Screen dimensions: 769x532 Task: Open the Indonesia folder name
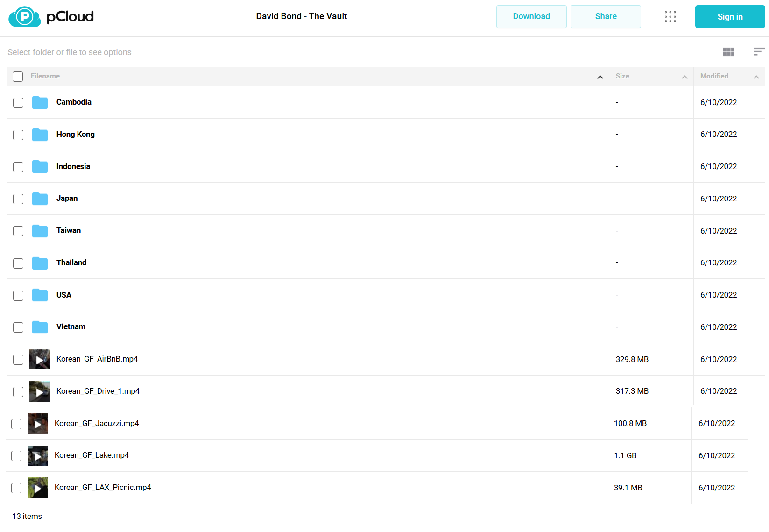73,166
